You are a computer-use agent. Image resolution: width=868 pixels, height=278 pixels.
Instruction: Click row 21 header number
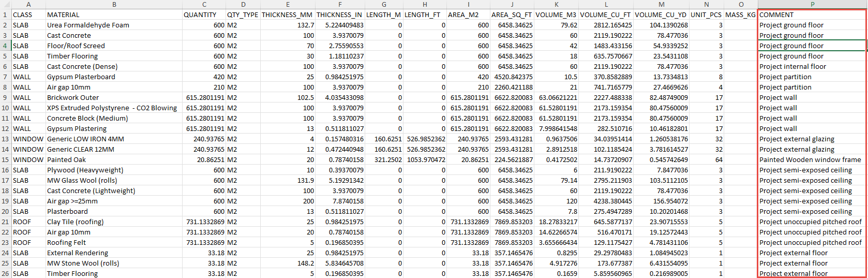tap(5, 222)
